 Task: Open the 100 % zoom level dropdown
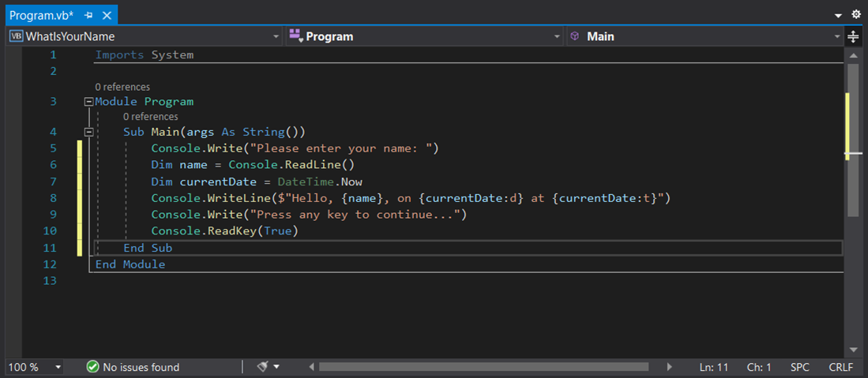point(58,368)
